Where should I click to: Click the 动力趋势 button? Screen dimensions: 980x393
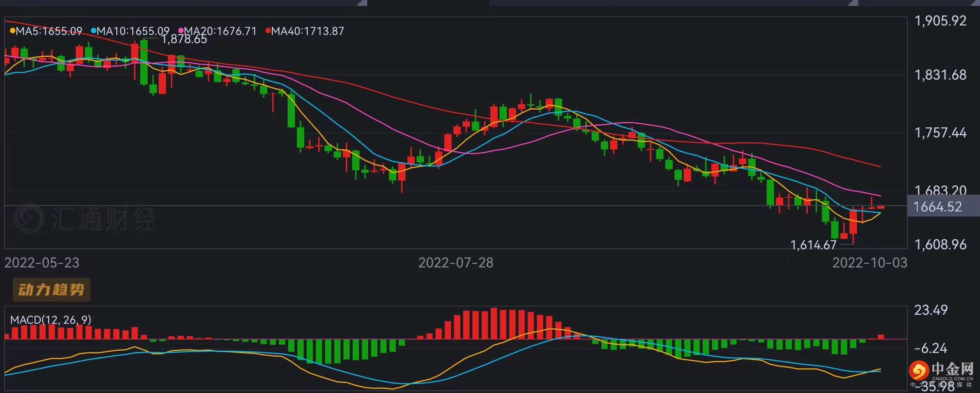[x=51, y=290]
